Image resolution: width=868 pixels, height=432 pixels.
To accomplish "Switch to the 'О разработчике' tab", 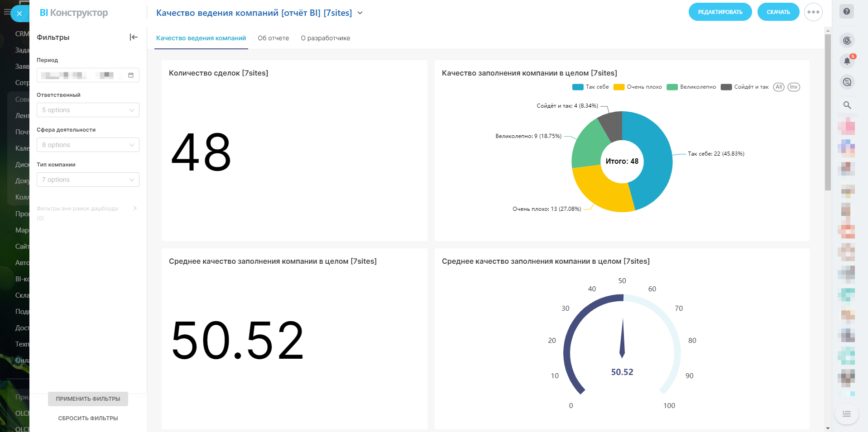I will tap(325, 38).
